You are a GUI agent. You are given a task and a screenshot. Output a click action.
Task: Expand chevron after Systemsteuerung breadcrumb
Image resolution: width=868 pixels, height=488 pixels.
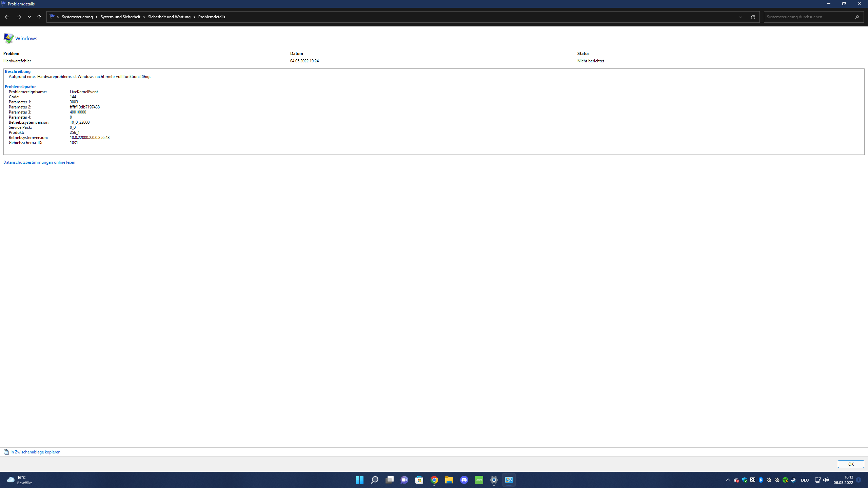(x=97, y=17)
